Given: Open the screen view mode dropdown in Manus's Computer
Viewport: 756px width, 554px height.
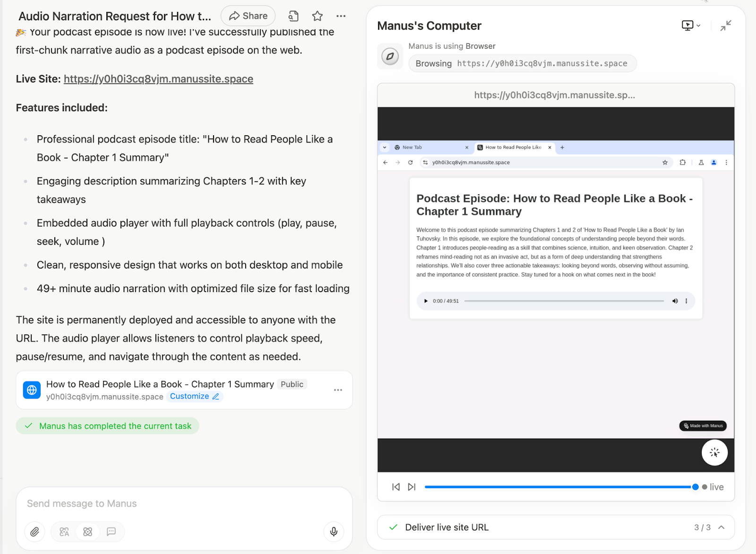Looking at the screenshot, I should pos(691,26).
